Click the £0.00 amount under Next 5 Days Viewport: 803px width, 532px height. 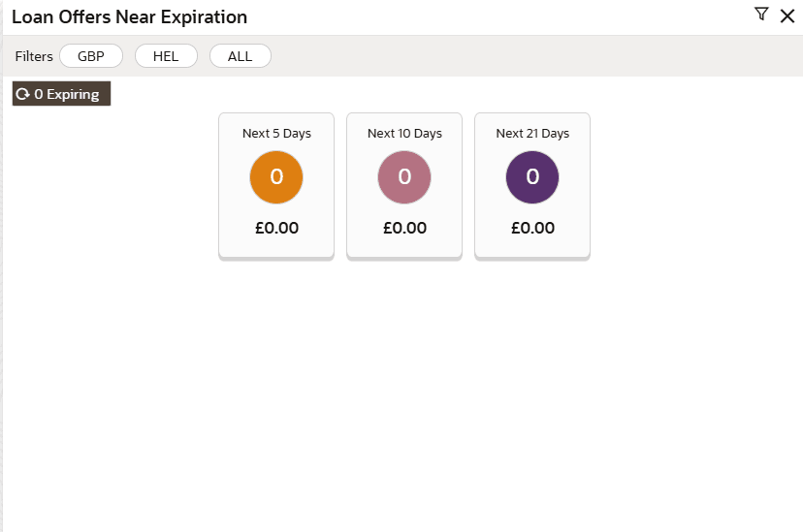click(276, 229)
